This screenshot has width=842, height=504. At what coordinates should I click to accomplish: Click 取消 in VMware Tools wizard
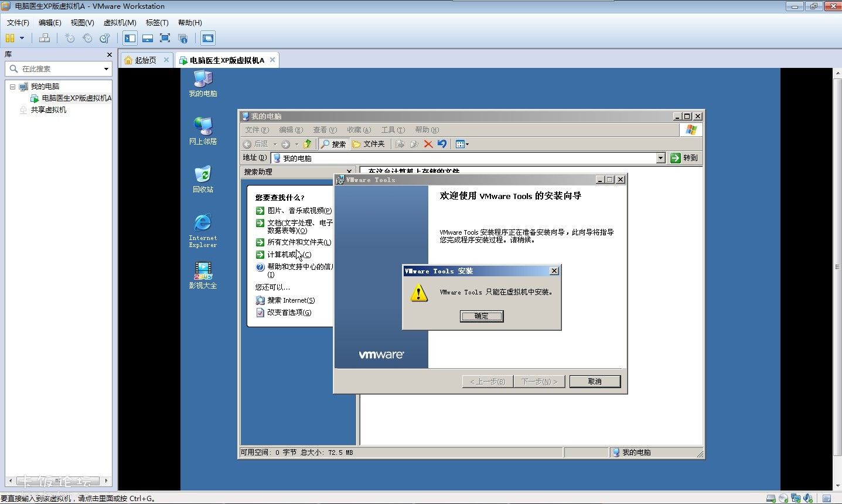[x=595, y=382]
